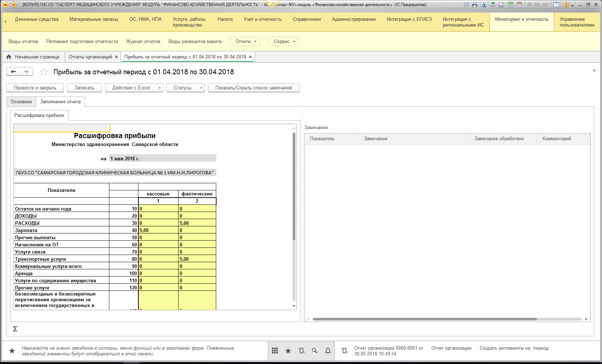Open the calculator icon in title bar
This screenshot has width=602, height=364.
[x=511, y=5]
